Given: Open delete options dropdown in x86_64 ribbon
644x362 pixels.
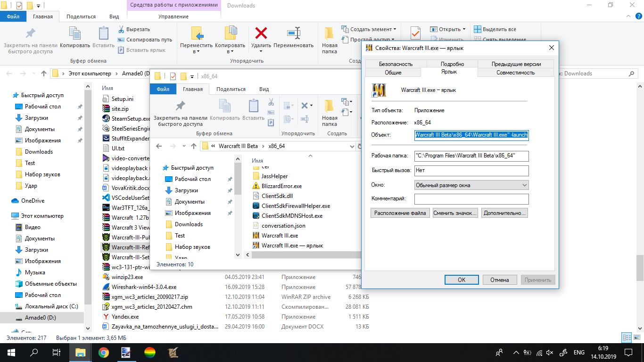Looking at the screenshot, I should 311,106.
